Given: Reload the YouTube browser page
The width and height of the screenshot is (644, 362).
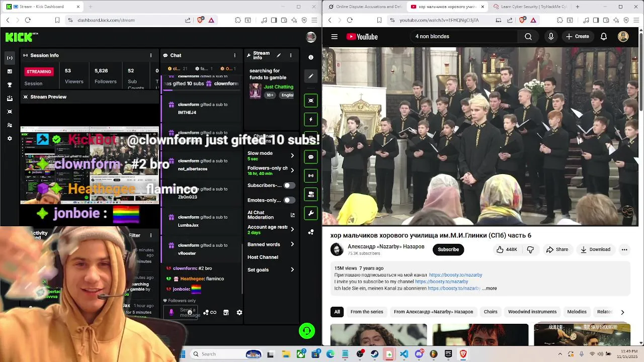Looking at the screenshot, I should click(x=350, y=20).
